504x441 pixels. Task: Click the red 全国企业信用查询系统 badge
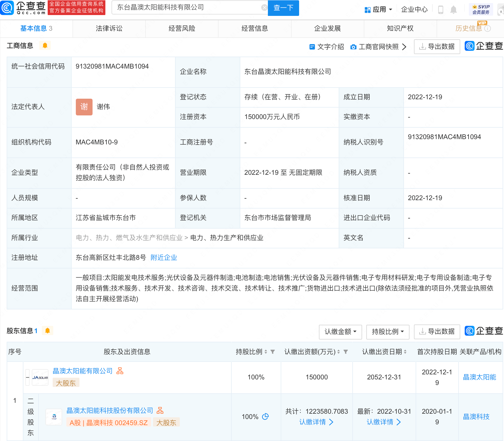(x=76, y=8)
